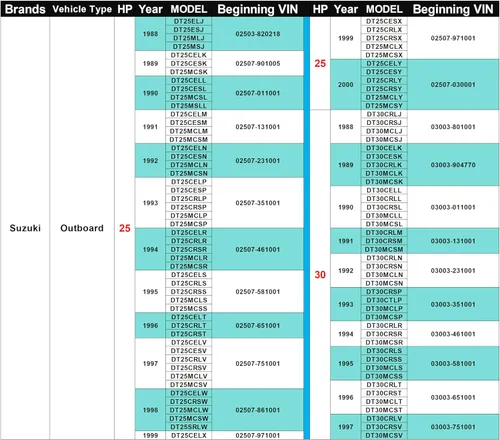
Task: Select the 1997 year cell in left table
Action: (150, 364)
